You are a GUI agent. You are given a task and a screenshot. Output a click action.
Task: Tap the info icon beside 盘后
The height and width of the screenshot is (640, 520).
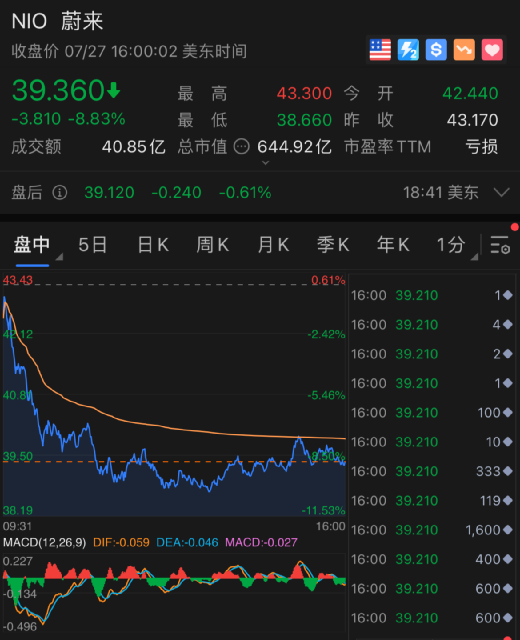60,192
